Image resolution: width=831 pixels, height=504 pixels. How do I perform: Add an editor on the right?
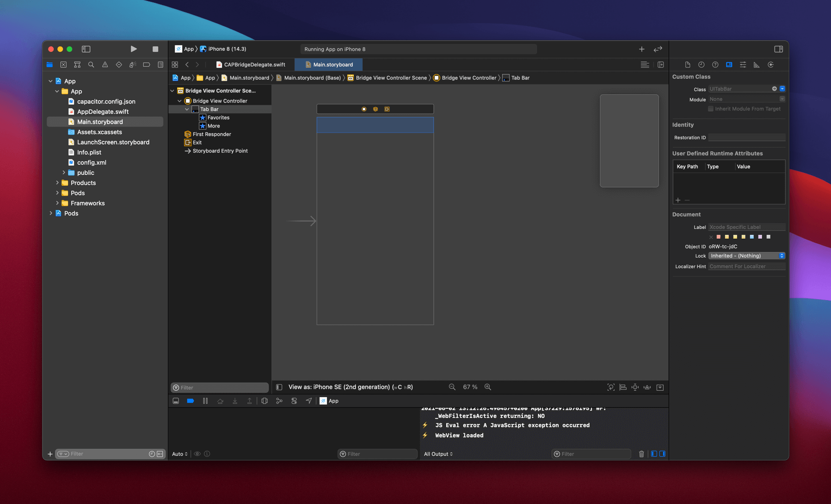[661, 65]
